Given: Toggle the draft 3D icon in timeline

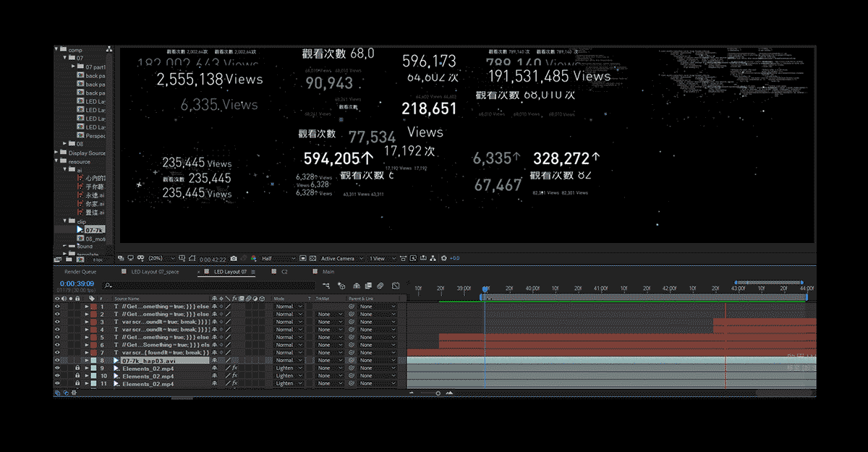Looking at the screenshot, I should (341, 285).
